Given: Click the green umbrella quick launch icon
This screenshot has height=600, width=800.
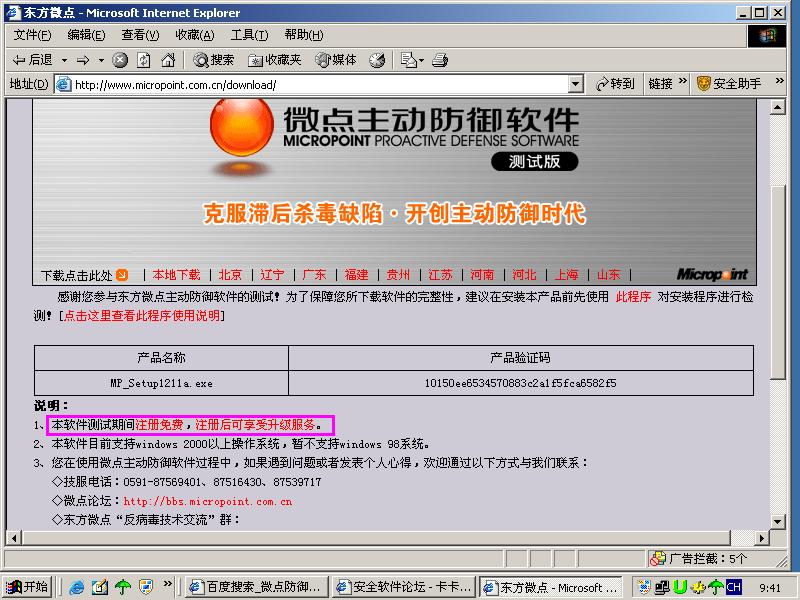Looking at the screenshot, I should (123, 588).
